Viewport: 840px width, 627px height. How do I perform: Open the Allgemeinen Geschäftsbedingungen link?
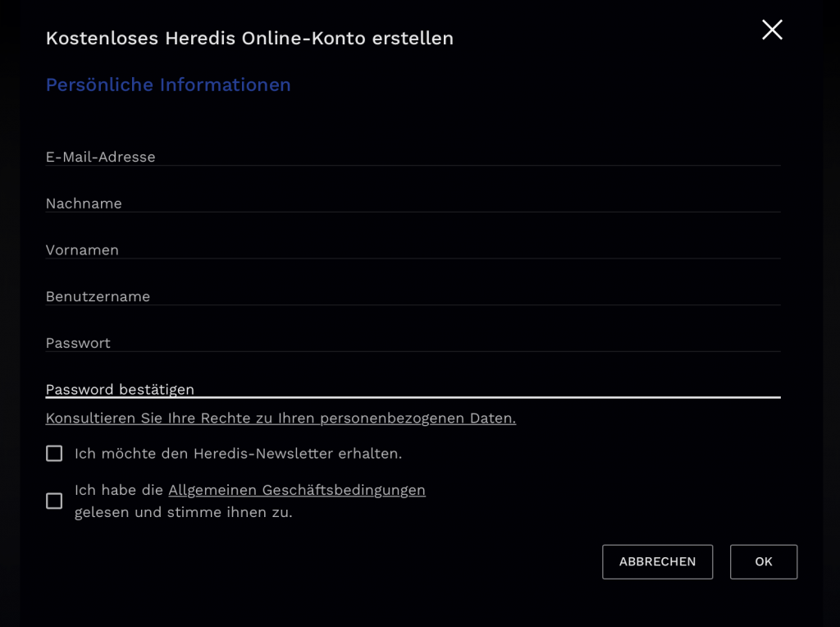296,490
